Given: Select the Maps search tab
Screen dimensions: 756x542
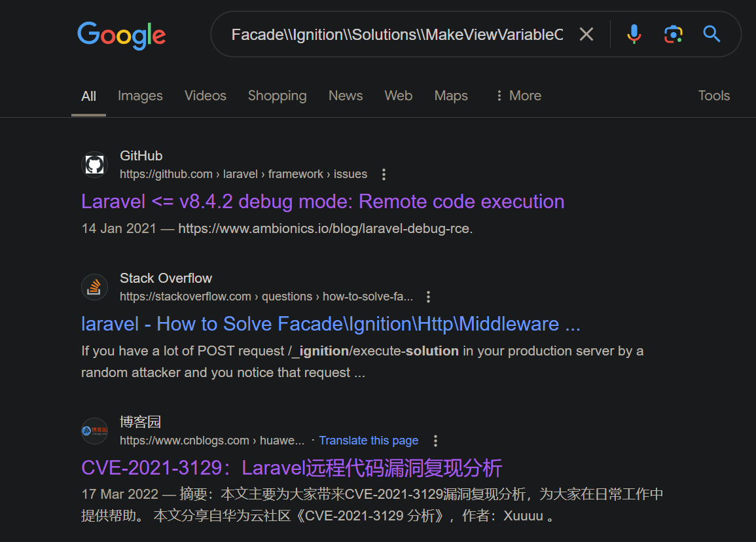Looking at the screenshot, I should [x=450, y=96].
